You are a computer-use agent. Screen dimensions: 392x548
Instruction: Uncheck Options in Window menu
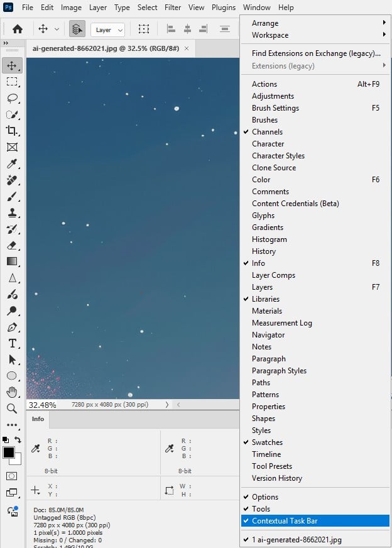pos(315,496)
